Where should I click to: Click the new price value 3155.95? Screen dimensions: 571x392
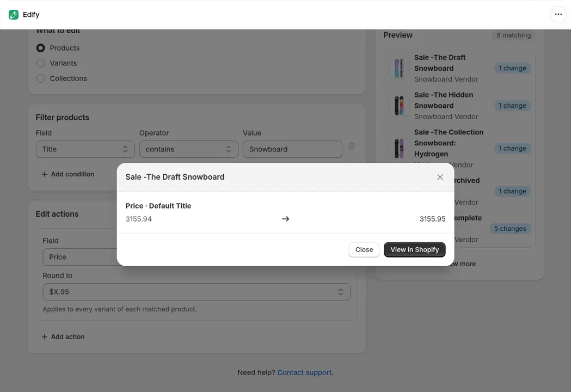pyautogui.click(x=432, y=219)
